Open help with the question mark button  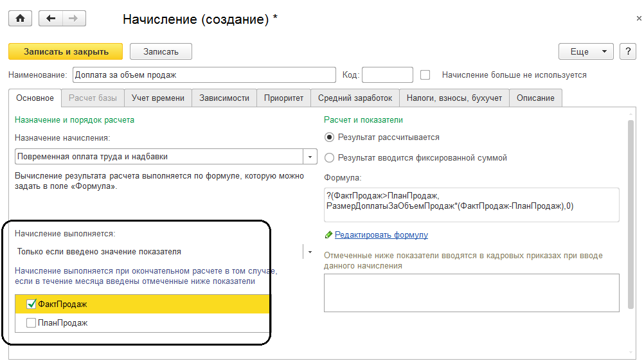[627, 51]
